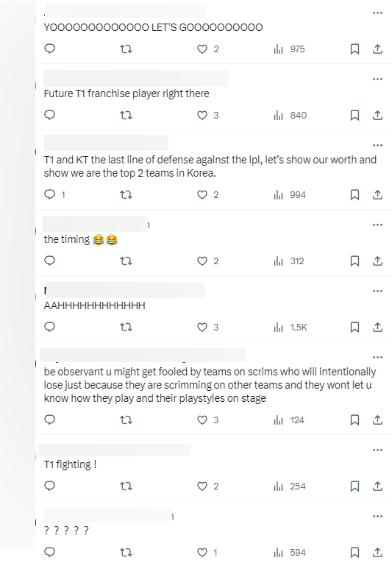Share the 'be observant' scrims reply

[377, 420]
